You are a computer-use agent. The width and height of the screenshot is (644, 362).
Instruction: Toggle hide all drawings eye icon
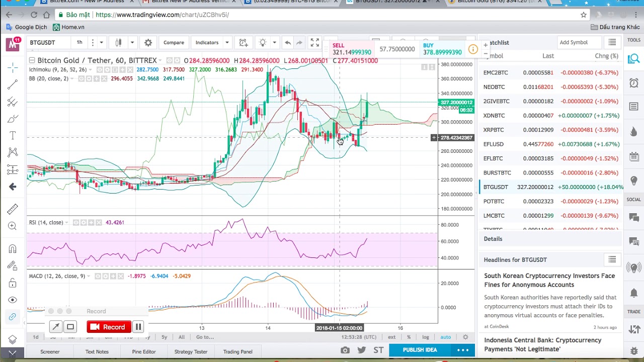pyautogui.click(x=13, y=300)
